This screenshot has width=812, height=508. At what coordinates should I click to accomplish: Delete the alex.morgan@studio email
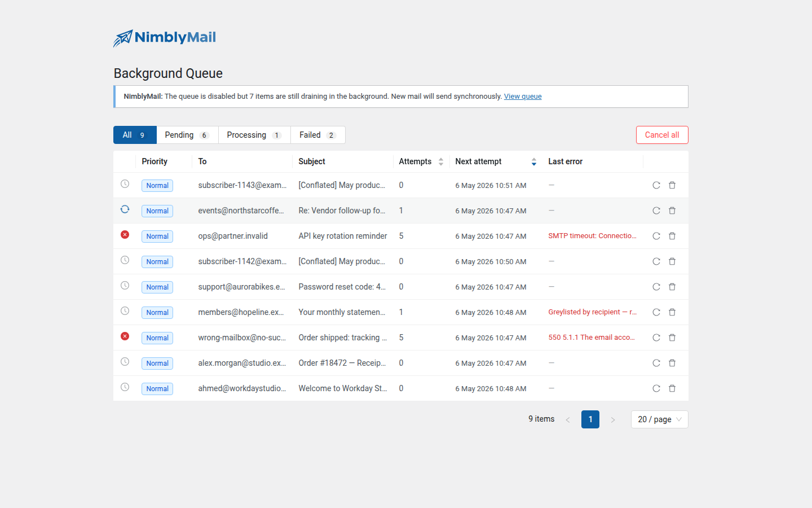coord(672,363)
